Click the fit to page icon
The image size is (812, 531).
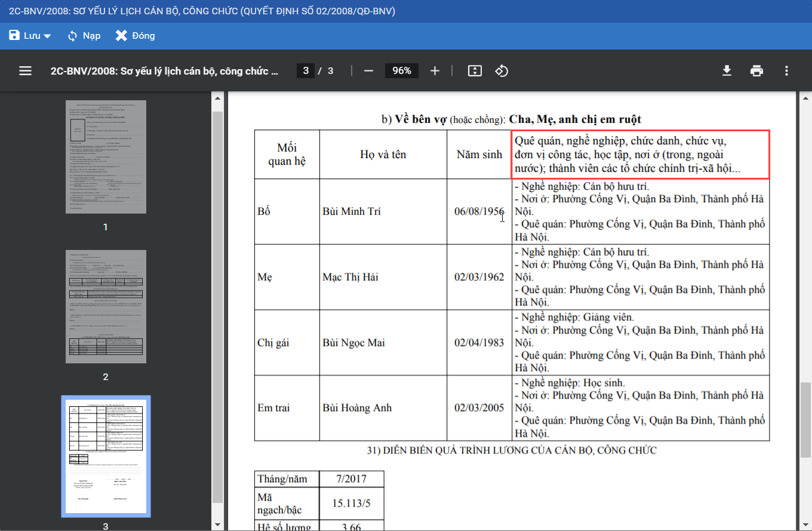coord(474,71)
